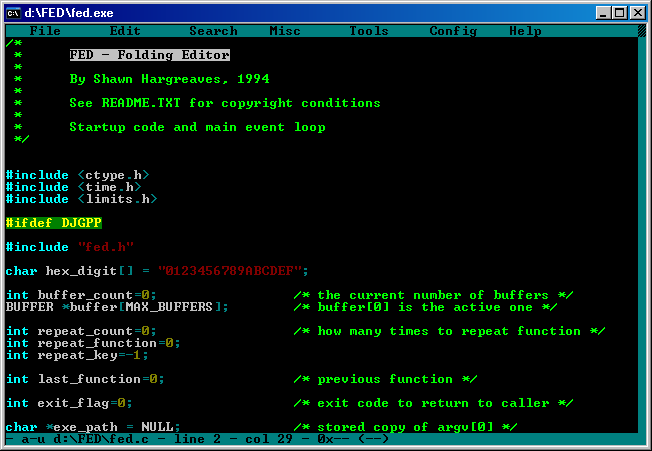Click the hex_digit string literal
The image size is (652, 451).
click(x=233, y=271)
